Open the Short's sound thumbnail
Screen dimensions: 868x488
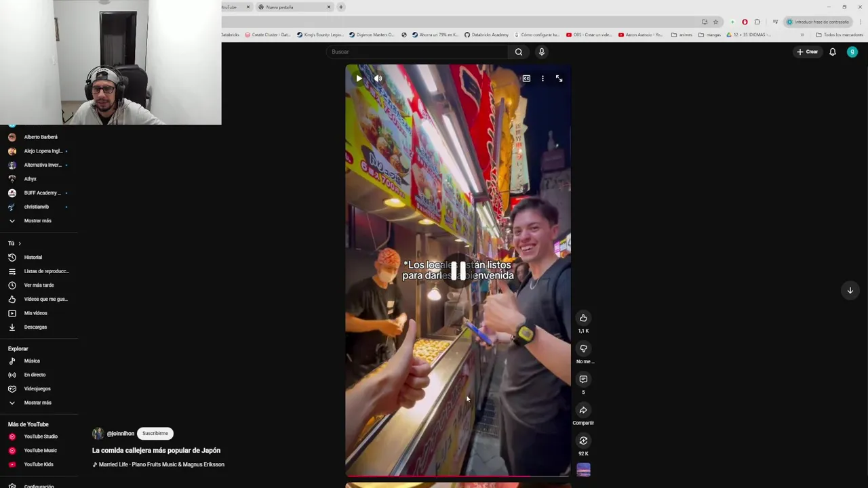tap(583, 470)
